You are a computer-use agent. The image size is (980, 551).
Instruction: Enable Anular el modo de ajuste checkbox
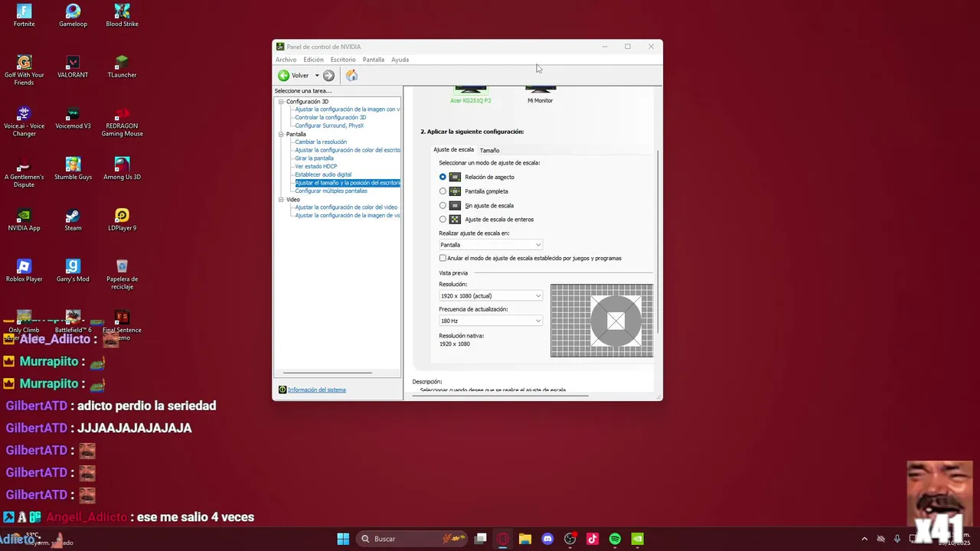point(443,258)
